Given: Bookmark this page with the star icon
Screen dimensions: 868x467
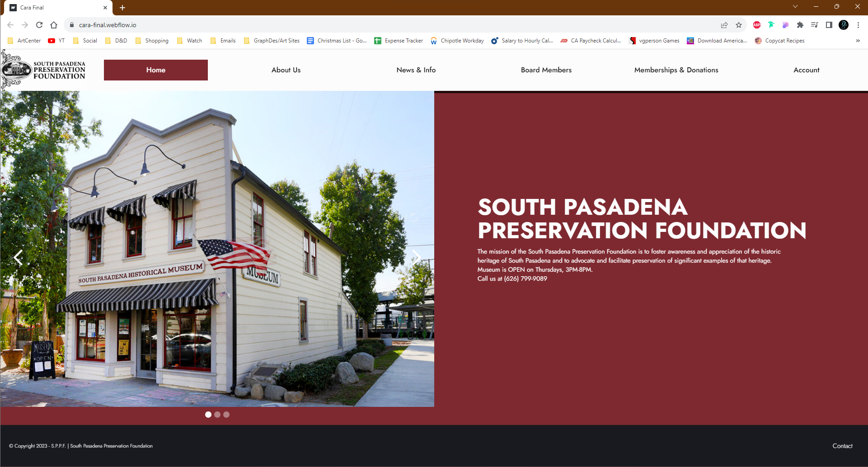Looking at the screenshot, I should pos(739,25).
